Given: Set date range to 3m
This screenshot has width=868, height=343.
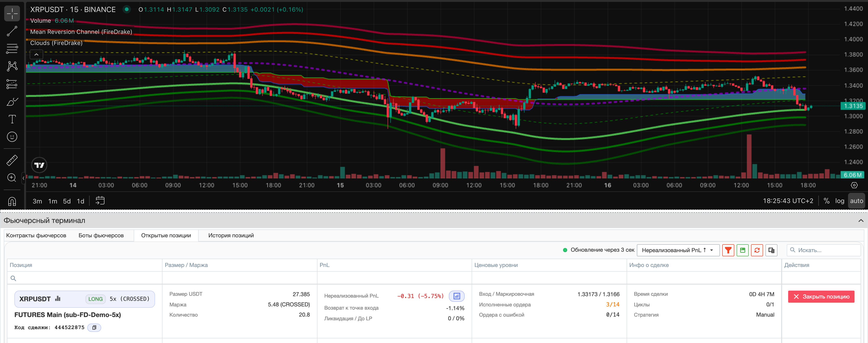Looking at the screenshot, I should point(37,201).
